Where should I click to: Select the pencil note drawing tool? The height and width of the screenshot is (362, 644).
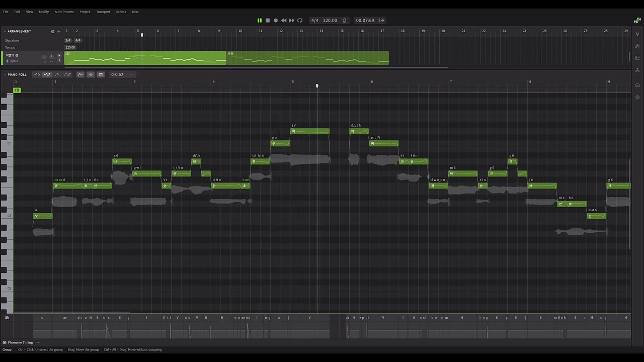point(47,74)
